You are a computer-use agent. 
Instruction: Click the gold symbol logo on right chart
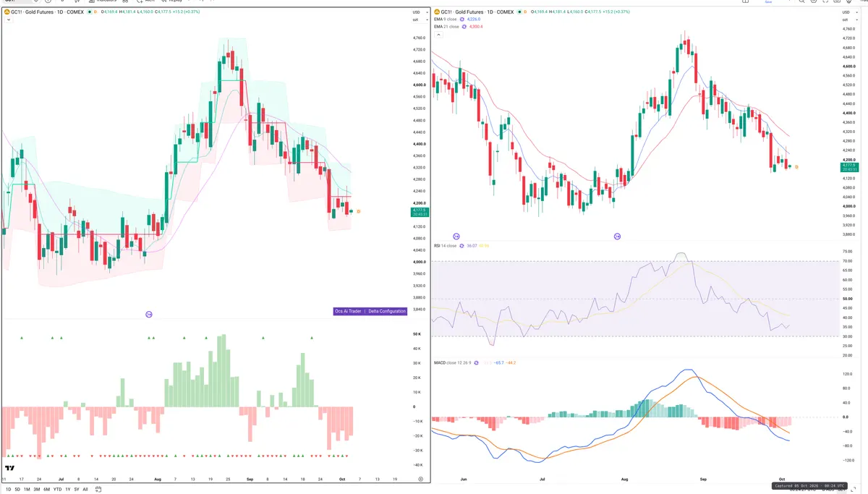pyautogui.click(x=436, y=12)
